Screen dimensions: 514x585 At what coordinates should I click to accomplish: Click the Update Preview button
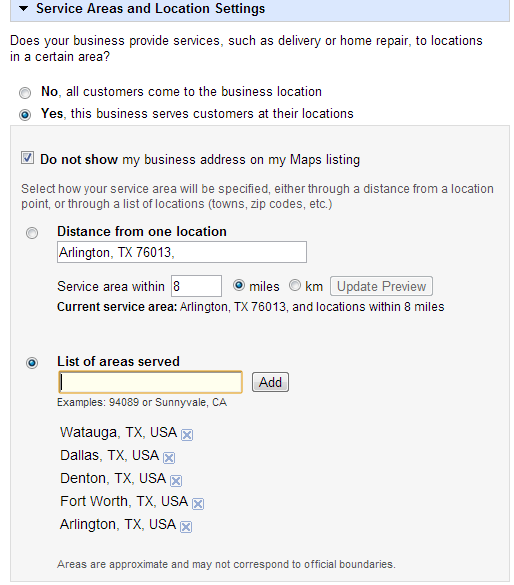pos(381,286)
